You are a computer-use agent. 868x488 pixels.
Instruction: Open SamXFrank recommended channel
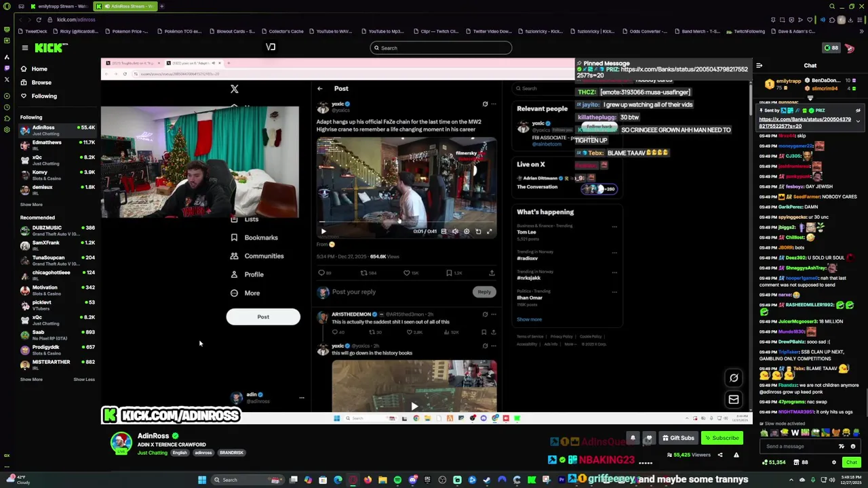tap(58, 245)
